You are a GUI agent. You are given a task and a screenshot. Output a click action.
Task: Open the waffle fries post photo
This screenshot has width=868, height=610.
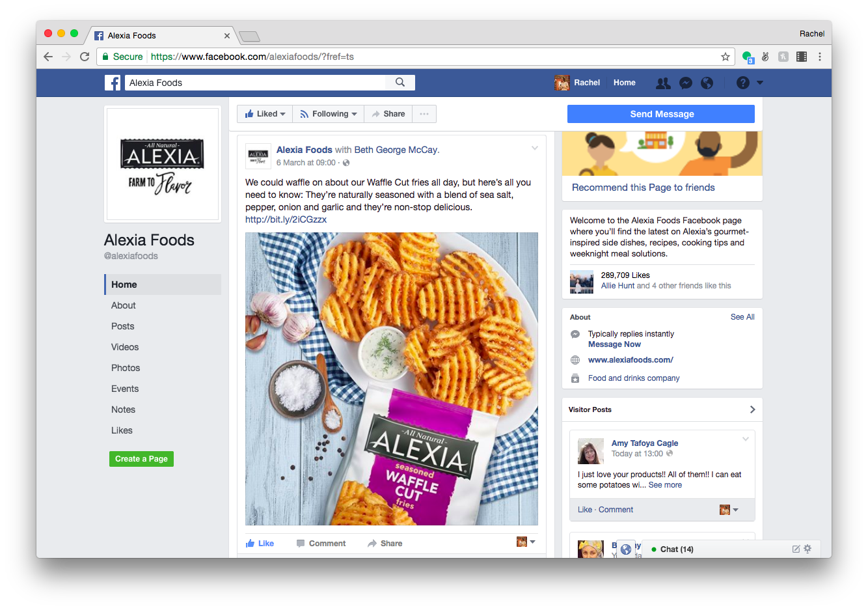[x=392, y=379]
